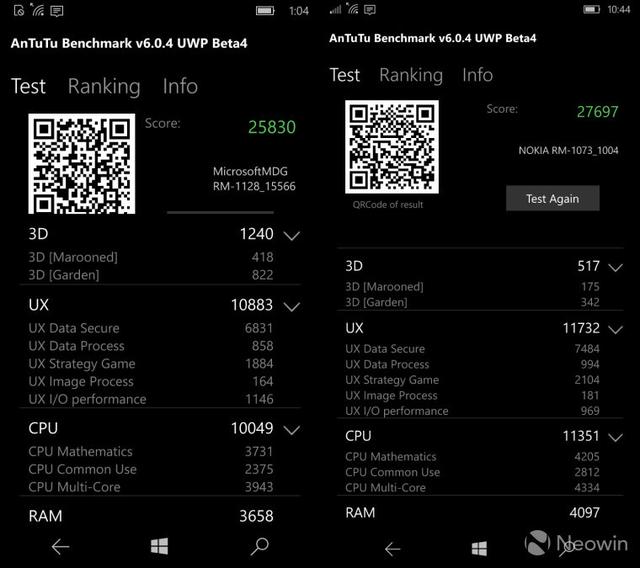This screenshot has height=568, width=640.
Task: Switch to Ranking tab on right phone
Action: coord(411,75)
